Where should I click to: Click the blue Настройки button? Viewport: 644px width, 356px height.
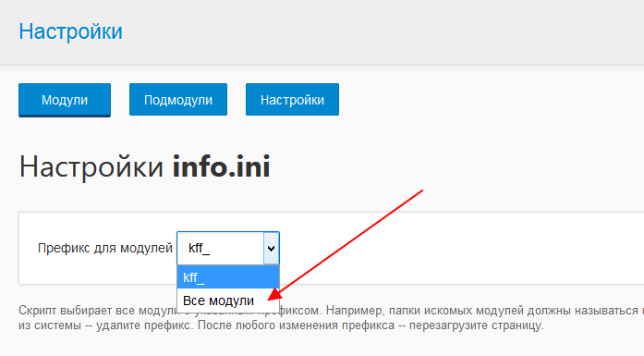click(292, 100)
